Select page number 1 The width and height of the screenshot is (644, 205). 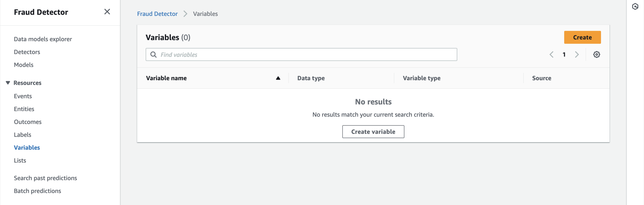[x=564, y=54]
